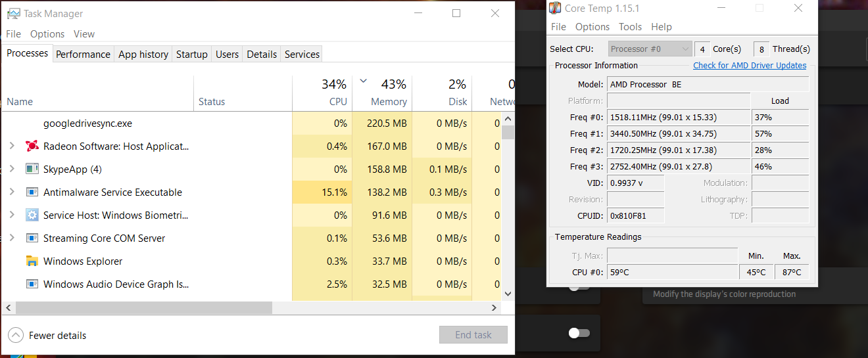Screen dimensions: 868x358
Task: Toggle the switch below the Core Temp window
Action: [579, 334]
